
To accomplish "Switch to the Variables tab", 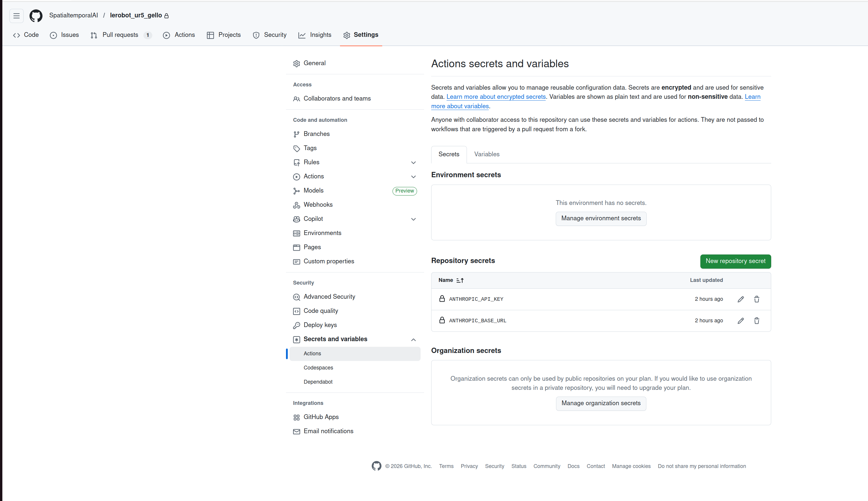I will pyautogui.click(x=486, y=154).
